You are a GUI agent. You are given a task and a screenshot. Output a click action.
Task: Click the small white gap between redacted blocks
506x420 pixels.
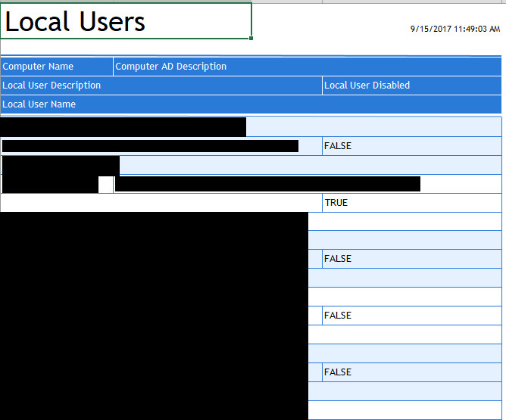(x=106, y=184)
